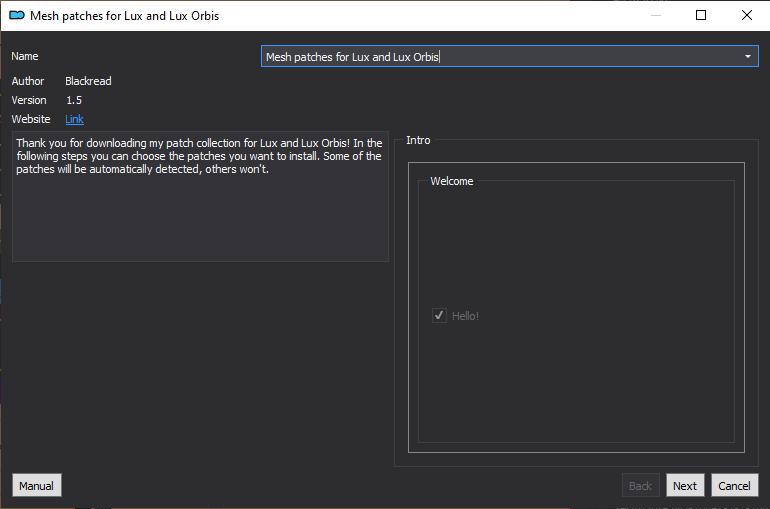Maximize the installer dialog window
The width and height of the screenshot is (770, 509).
point(701,15)
